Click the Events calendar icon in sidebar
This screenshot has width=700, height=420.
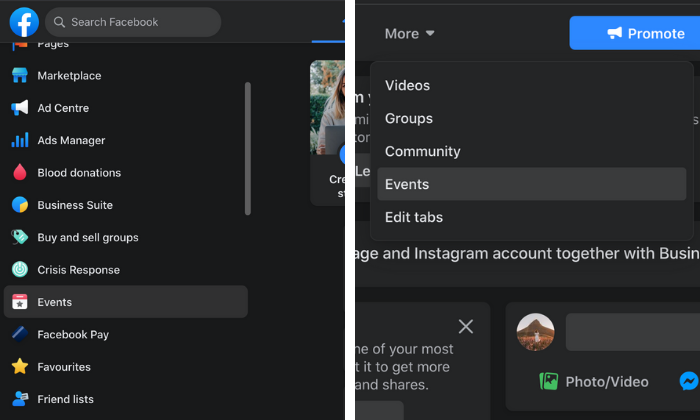pyautogui.click(x=20, y=302)
